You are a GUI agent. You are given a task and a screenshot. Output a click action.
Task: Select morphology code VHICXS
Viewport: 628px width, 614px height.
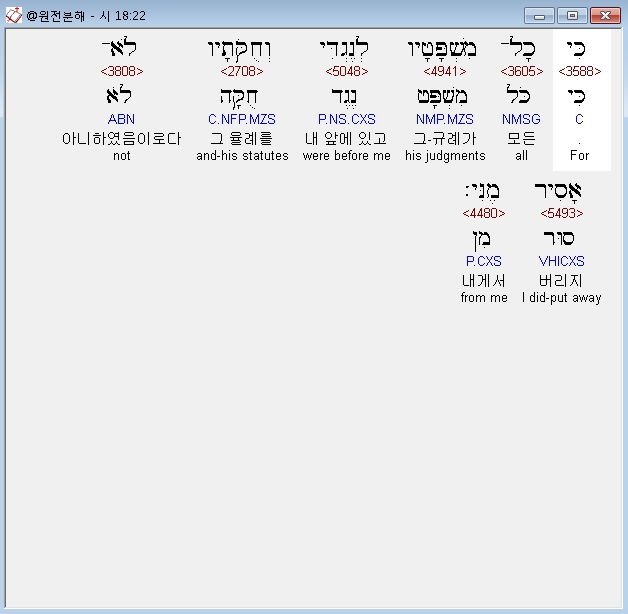click(562, 261)
